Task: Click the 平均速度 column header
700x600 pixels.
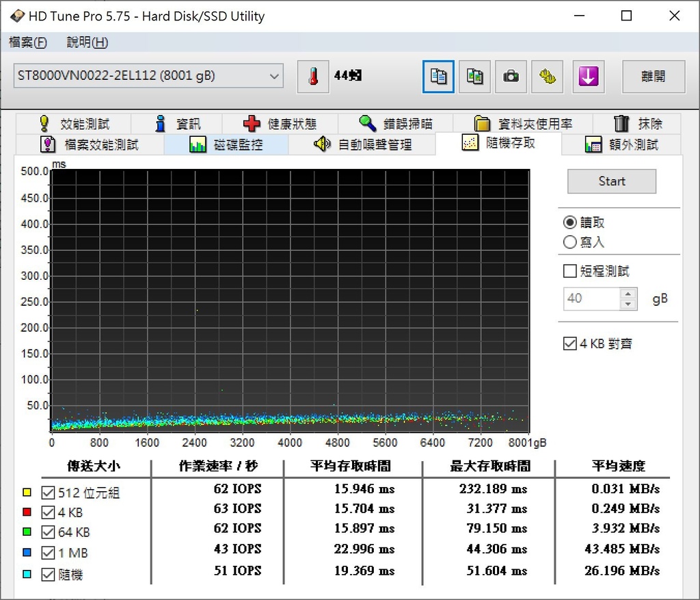Action: pos(619,467)
